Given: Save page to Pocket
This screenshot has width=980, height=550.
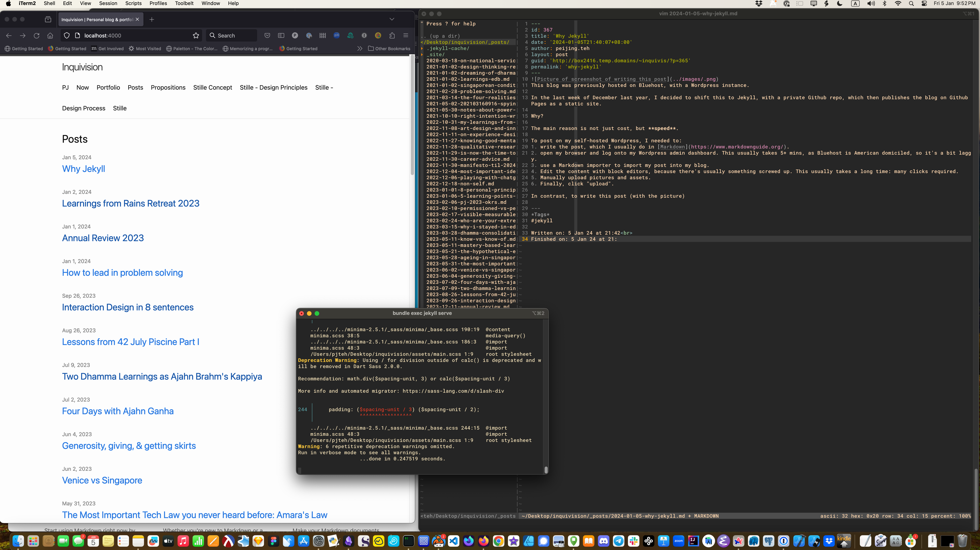Looking at the screenshot, I should coord(267,35).
